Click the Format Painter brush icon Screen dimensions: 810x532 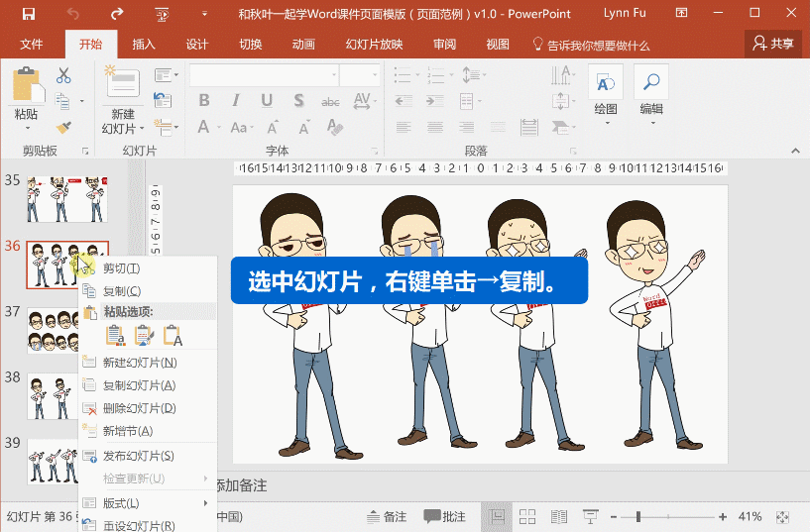[x=63, y=127]
